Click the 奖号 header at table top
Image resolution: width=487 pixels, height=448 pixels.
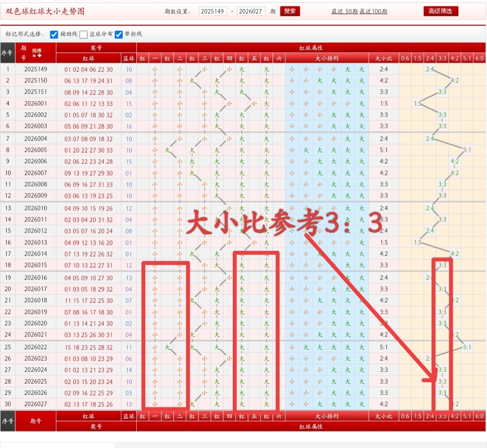(96, 48)
